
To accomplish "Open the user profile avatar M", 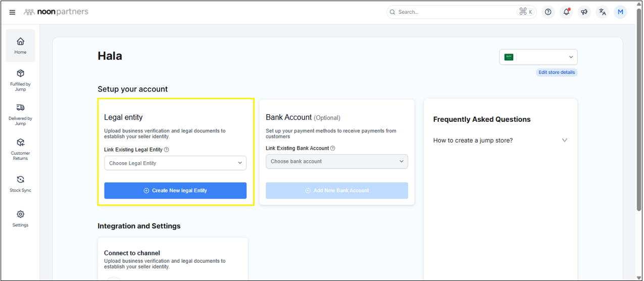I will (x=620, y=12).
